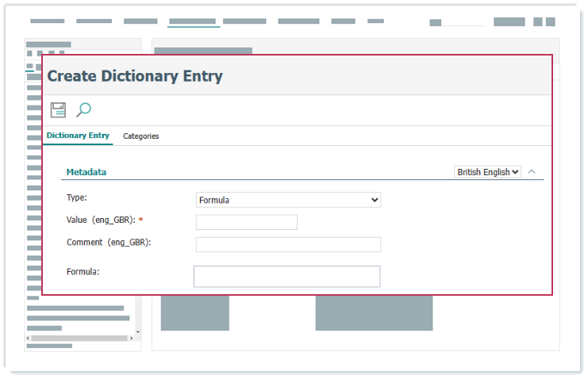Click the Value (eng_GBR) input field
This screenshot has width=588, height=379.
tap(246, 222)
